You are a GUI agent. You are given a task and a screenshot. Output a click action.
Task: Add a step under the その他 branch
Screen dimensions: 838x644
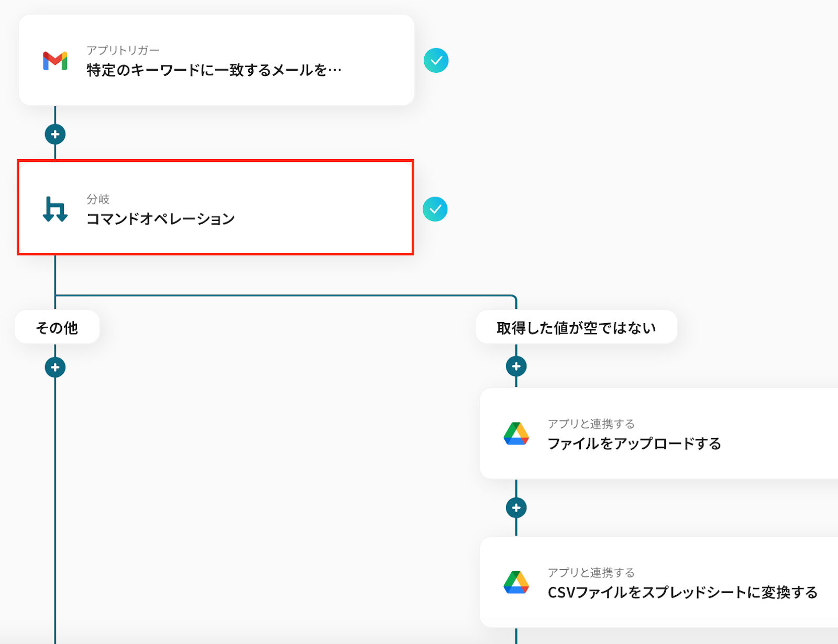point(55,368)
